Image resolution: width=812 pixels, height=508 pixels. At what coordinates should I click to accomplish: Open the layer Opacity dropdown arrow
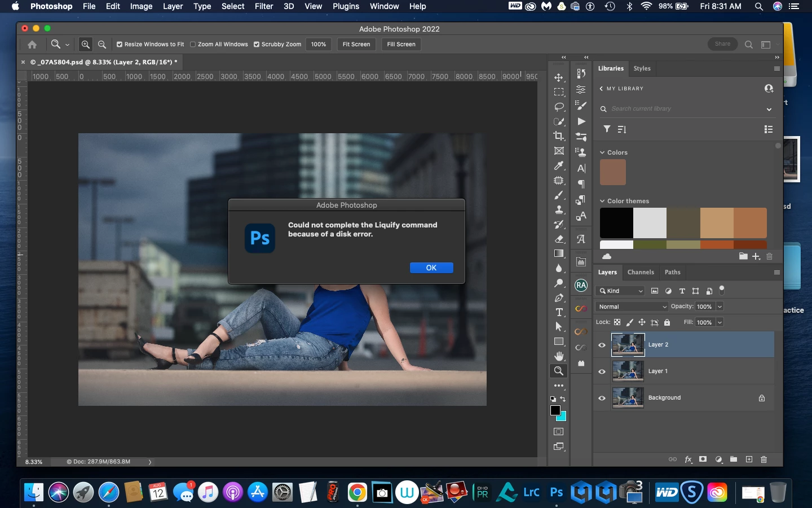[720, 306]
